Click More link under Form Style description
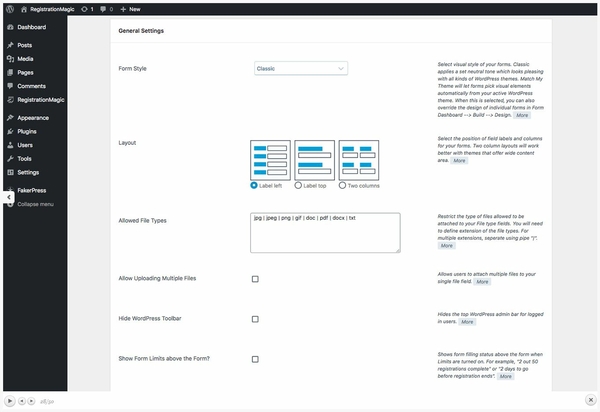The width and height of the screenshot is (600, 412). point(522,115)
